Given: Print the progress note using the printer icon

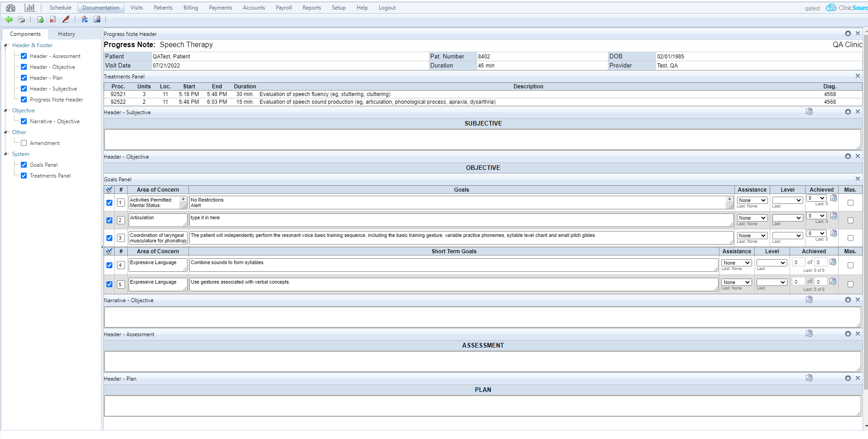Looking at the screenshot, I should pos(21,19).
